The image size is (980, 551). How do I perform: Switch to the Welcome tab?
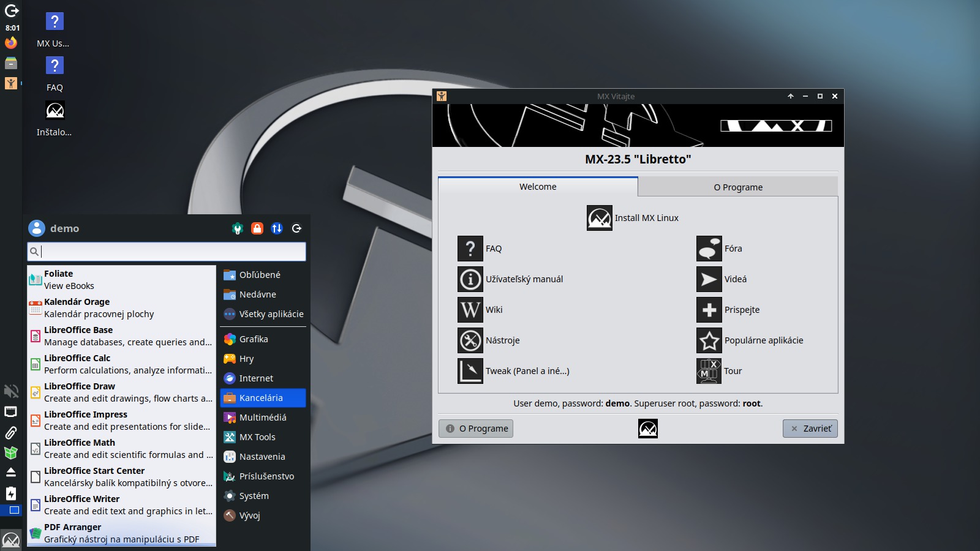pos(538,187)
